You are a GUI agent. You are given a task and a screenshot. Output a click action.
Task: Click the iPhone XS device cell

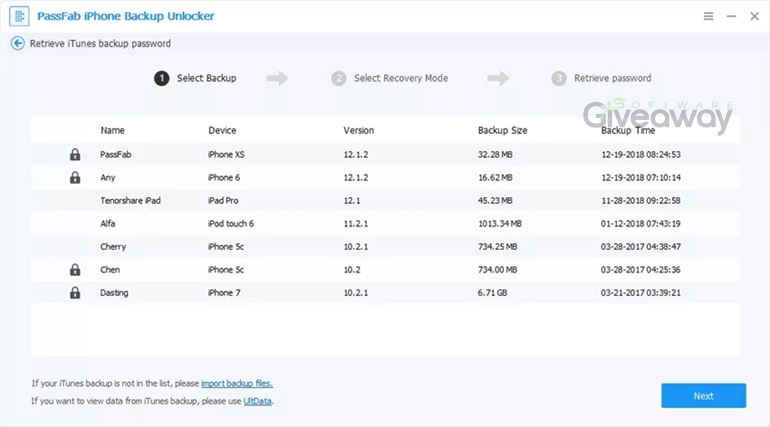pos(226,155)
